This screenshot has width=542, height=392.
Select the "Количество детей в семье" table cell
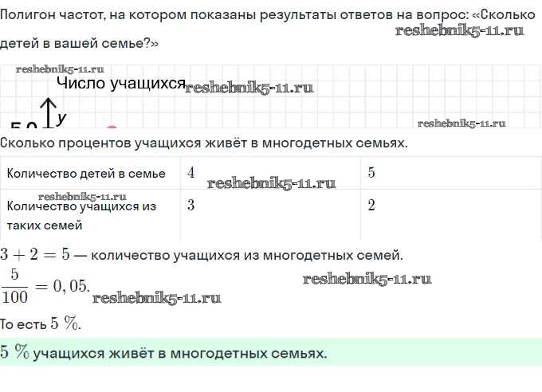[x=86, y=174]
